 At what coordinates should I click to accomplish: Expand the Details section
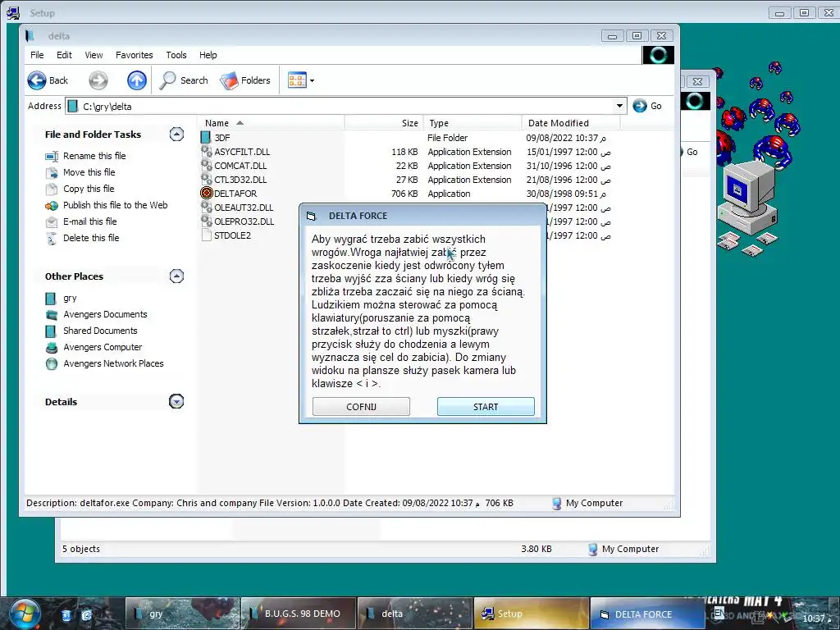point(176,401)
